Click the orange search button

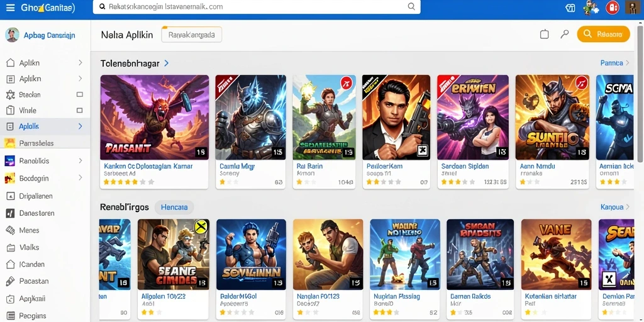click(603, 34)
